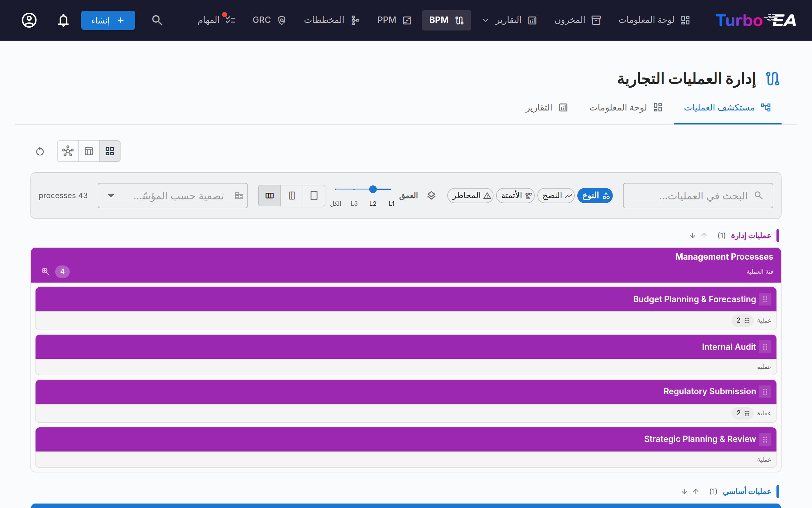812x508 pixels.
Task: Click the depth layers icon
Action: coord(431,196)
